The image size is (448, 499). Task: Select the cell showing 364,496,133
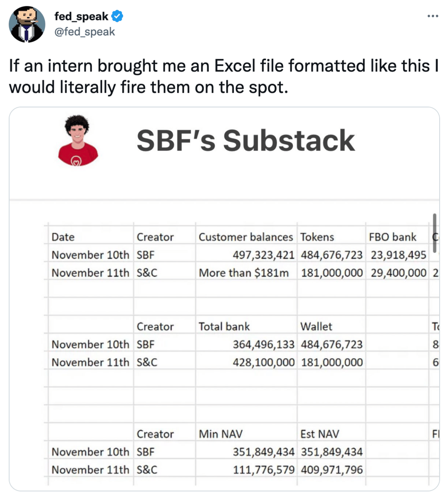click(x=246, y=344)
